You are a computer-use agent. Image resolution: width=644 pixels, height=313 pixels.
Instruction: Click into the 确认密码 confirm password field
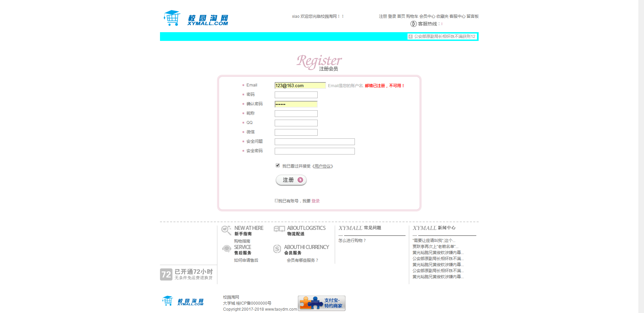296,104
